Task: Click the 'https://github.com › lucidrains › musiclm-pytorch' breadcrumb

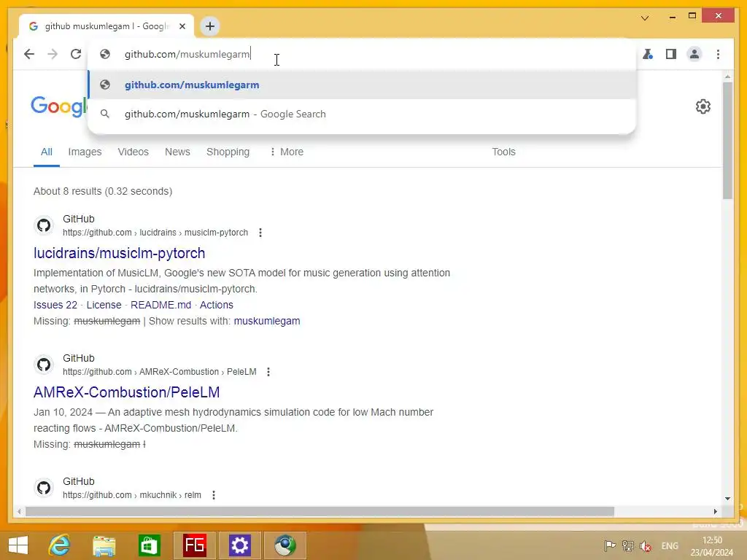Action: click(x=155, y=233)
